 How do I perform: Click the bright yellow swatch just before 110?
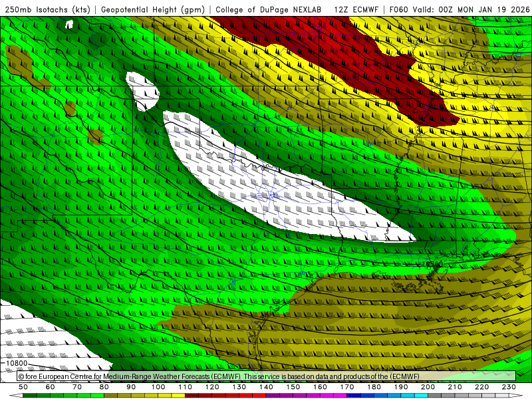(178, 396)
